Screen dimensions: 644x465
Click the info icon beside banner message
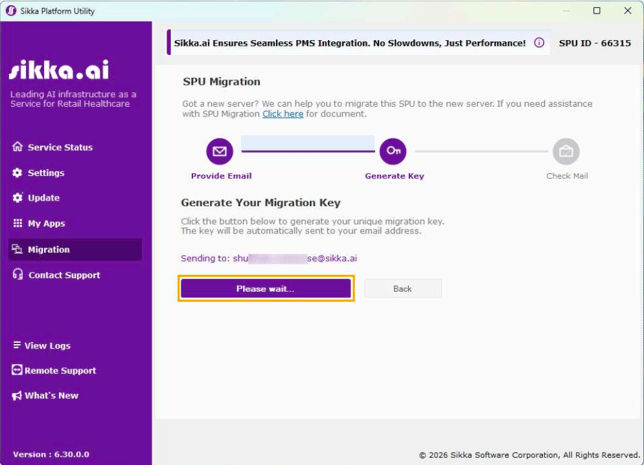pos(539,42)
